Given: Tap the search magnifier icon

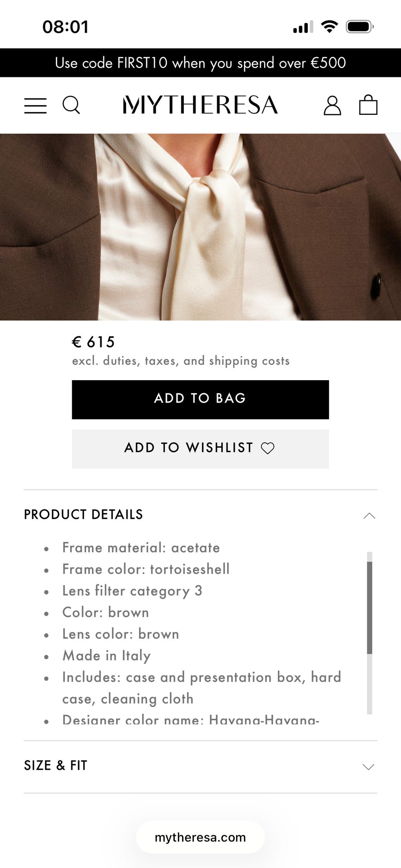Looking at the screenshot, I should [x=71, y=105].
